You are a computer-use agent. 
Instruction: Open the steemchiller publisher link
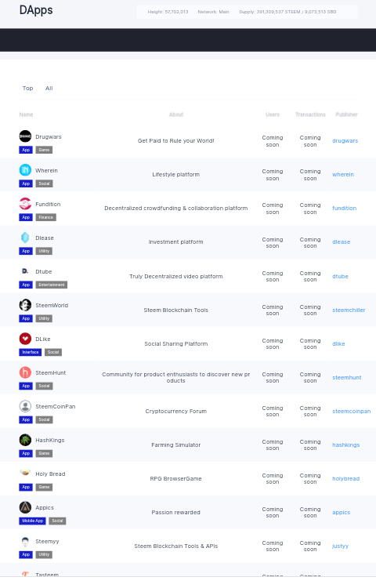(x=349, y=310)
